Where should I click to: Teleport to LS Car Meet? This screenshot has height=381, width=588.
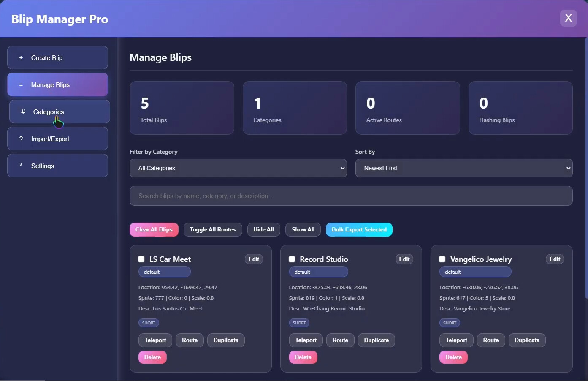pyautogui.click(x=155, y=340)
